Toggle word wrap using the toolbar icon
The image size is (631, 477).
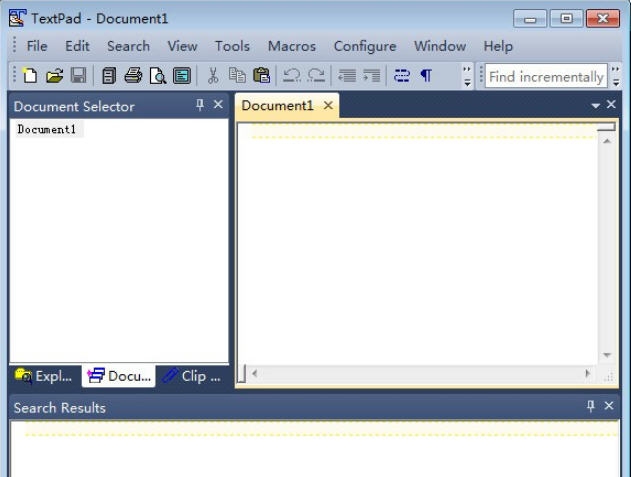(x=402, y=76)
